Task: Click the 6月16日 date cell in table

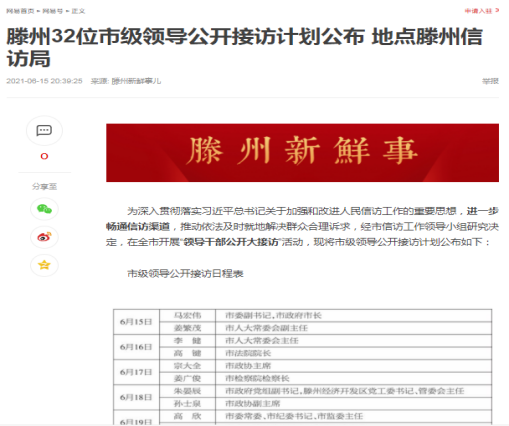Action: [136, 347]
